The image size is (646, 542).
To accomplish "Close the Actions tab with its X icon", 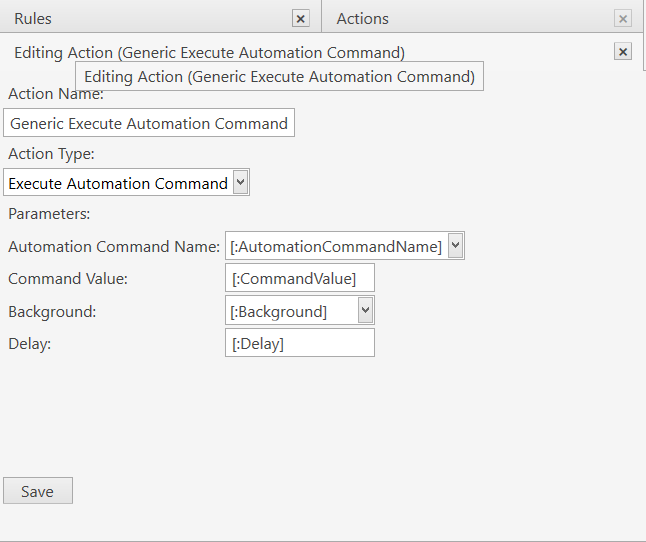I will (623, 19).
